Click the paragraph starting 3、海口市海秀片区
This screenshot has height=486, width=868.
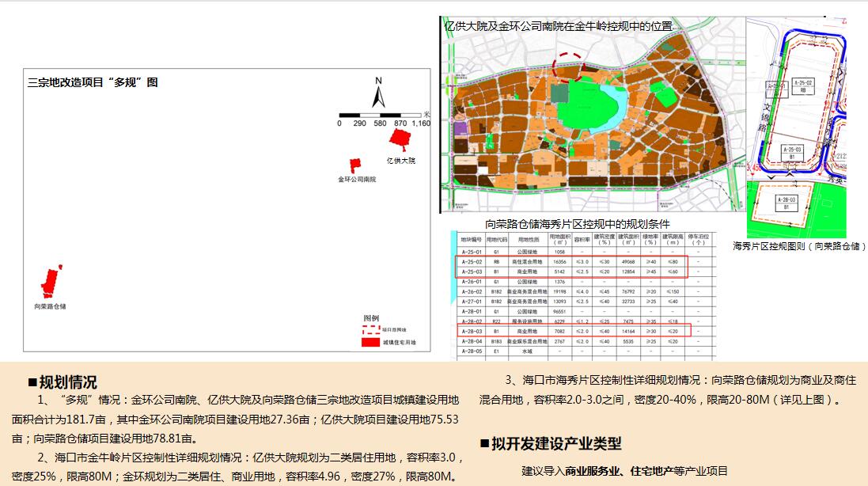tap(668, 389)
